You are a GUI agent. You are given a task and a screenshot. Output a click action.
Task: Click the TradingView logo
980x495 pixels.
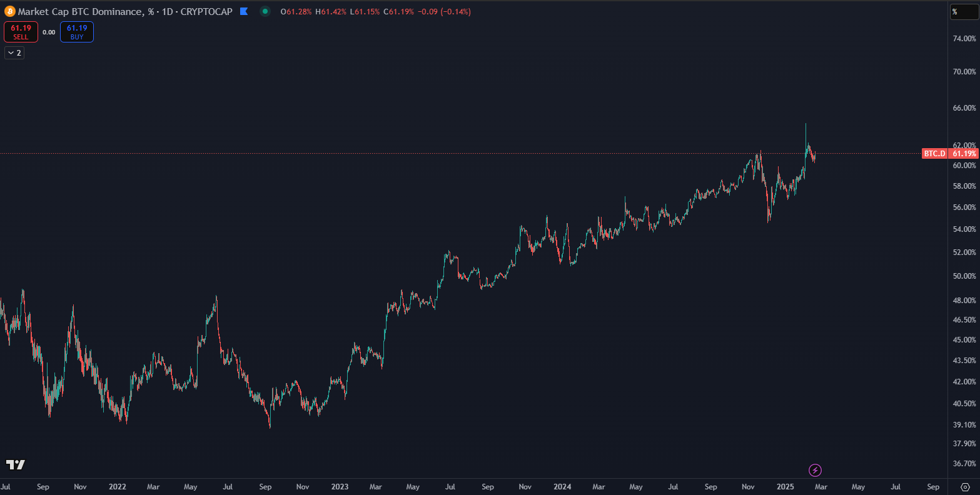pyautogui.click(x=16, y=464)
